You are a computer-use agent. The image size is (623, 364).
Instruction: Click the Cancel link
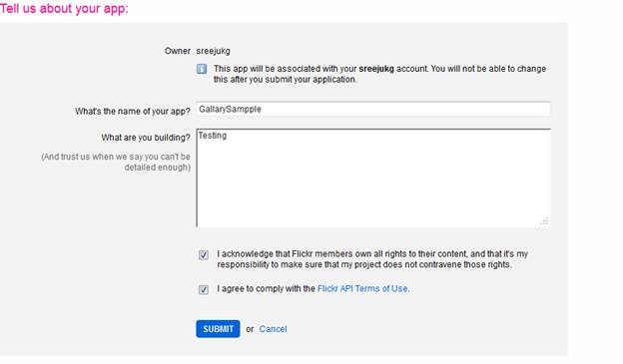[273, 329]
